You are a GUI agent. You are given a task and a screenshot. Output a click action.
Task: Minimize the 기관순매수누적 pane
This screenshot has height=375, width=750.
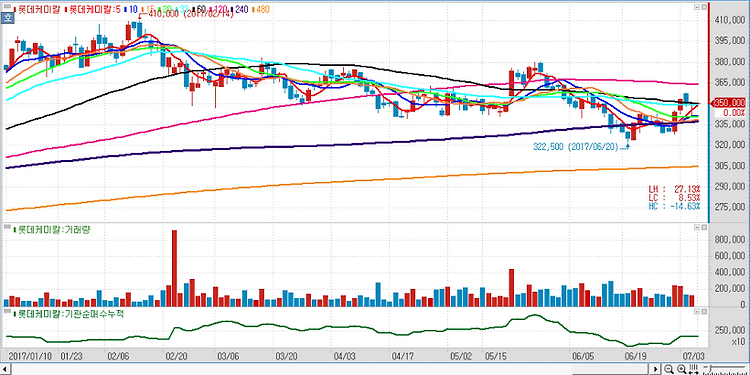[697, 313]
